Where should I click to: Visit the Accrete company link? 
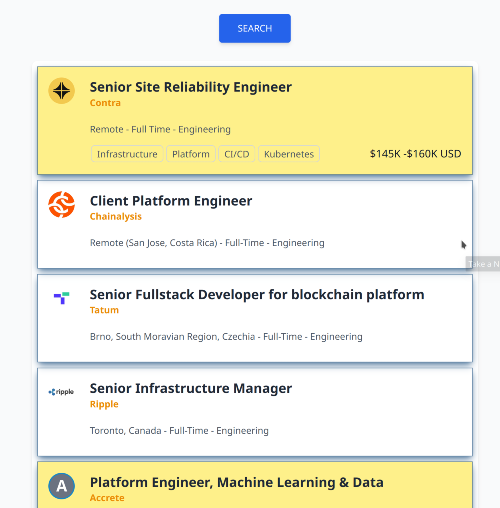107,498
